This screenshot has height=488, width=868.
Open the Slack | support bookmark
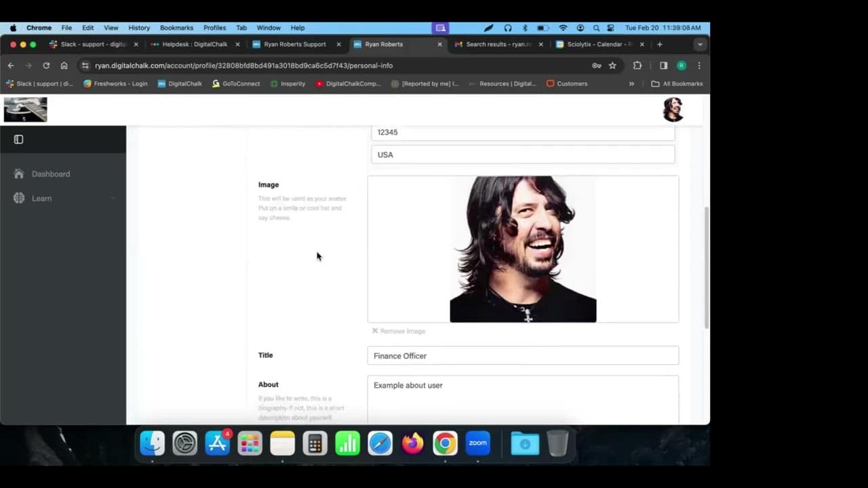coord(39,84)
